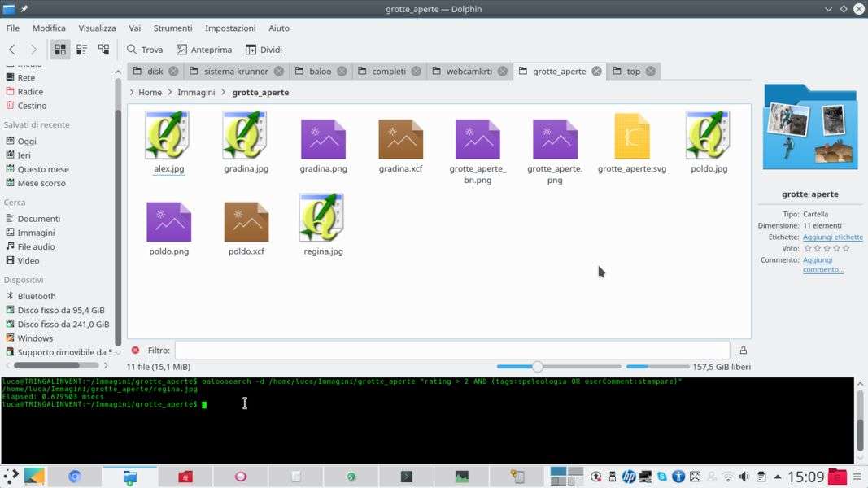Switch to Compact view mode

(x=81, y=50)
